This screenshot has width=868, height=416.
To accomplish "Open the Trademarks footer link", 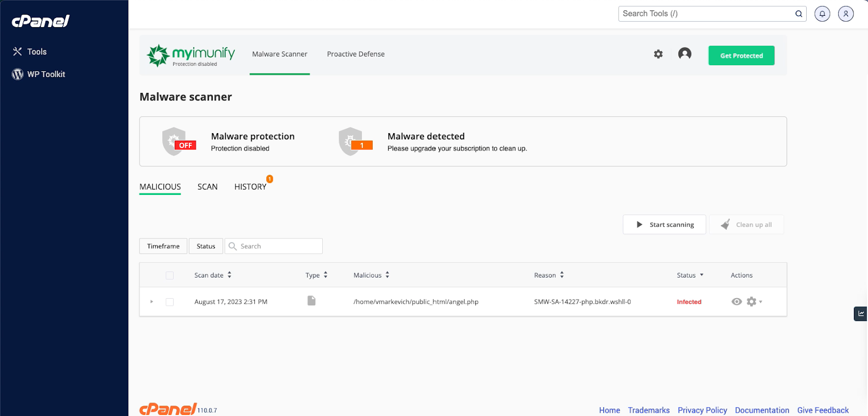I will point(649,410).
